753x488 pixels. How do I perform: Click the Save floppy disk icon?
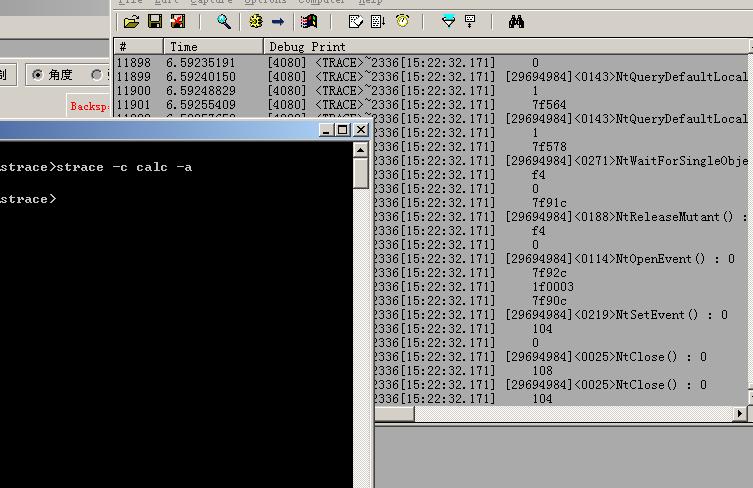tap(155, 21)
